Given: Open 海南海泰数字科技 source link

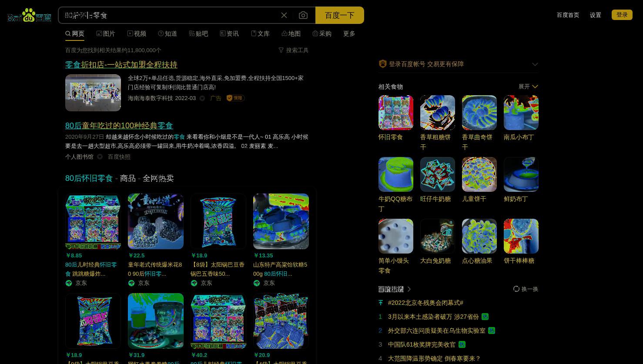Looking at the screenshot, I should tap(151, 98).
